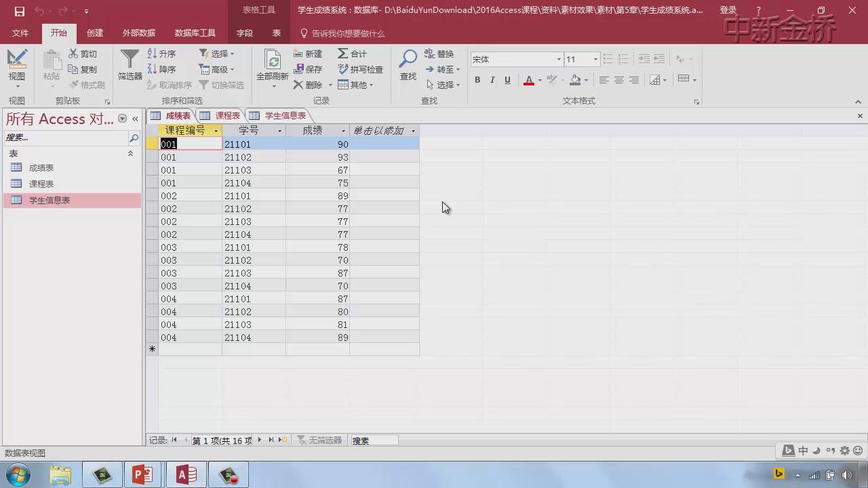
Task: Open the font name 宋体 dropdown
Action: pyautogui.click(x=559, y=59)
